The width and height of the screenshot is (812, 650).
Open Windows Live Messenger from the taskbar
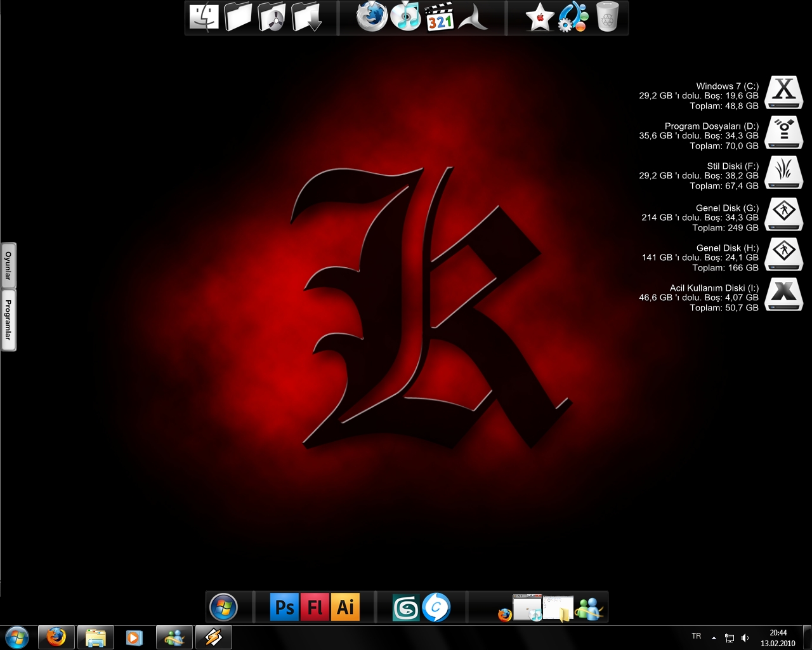pyautogui.click(x=174, y=637)
